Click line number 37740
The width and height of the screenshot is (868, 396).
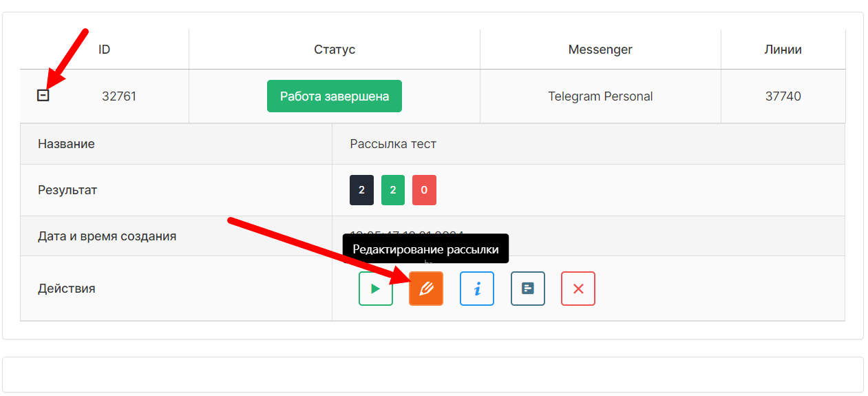pyautogui.click(x=783, y=96)
